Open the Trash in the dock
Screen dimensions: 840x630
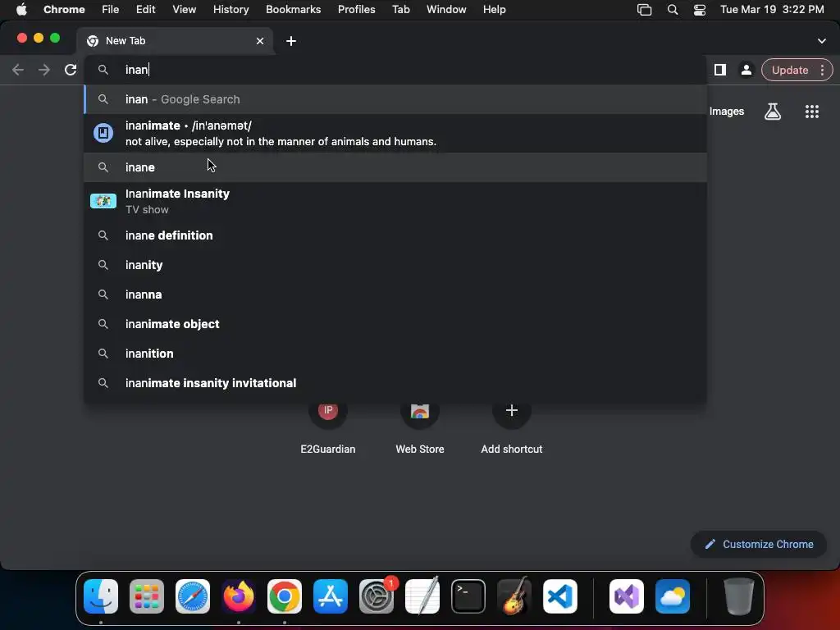click(x=739, y=596)
